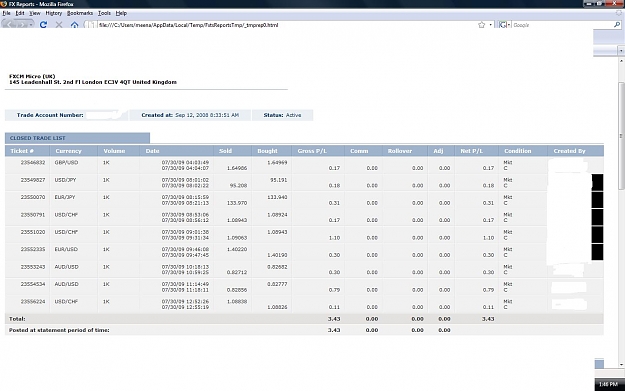Image resolution: width=625 pixels, height=391 pixels.
Task: Open the address bar history dropdown
Action: click(x=491, y=25)
